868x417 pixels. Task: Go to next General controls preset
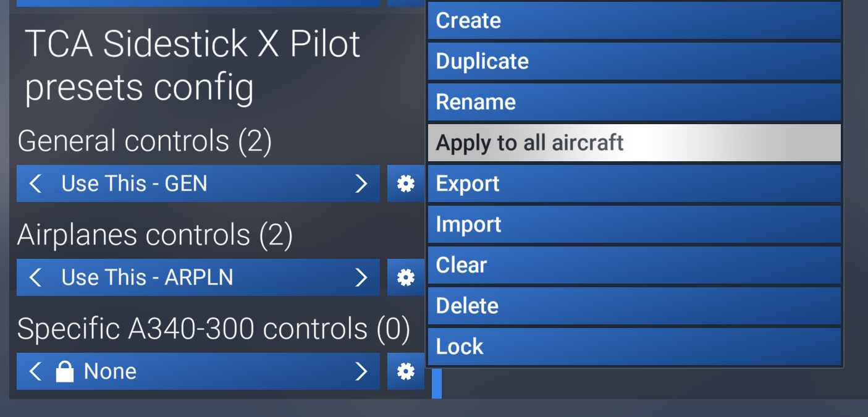pos(361,183)
